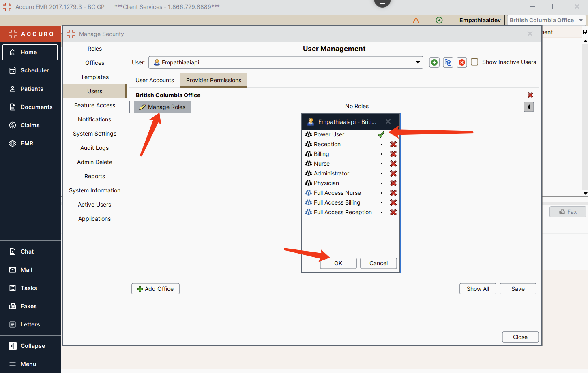Select Users in security menu
The height and width of the screenshot is (373, 588).
tap(94, 91)
